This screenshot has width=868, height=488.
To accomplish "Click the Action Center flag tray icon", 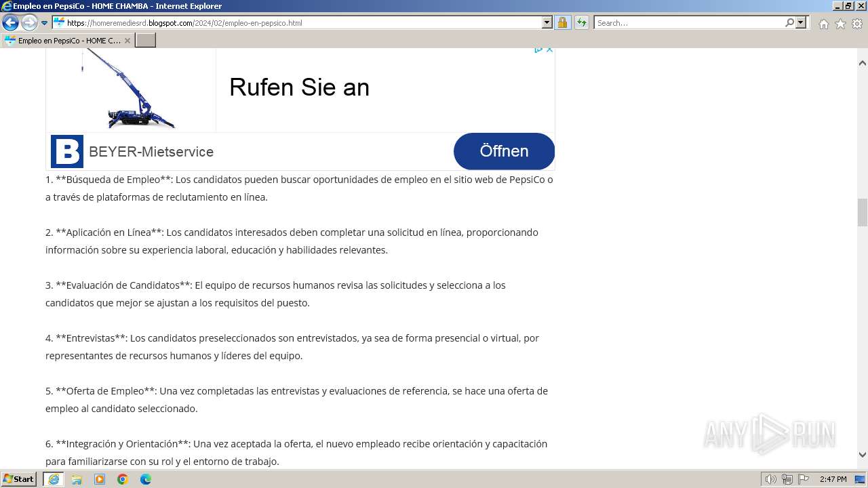I will tap(804, 479).
